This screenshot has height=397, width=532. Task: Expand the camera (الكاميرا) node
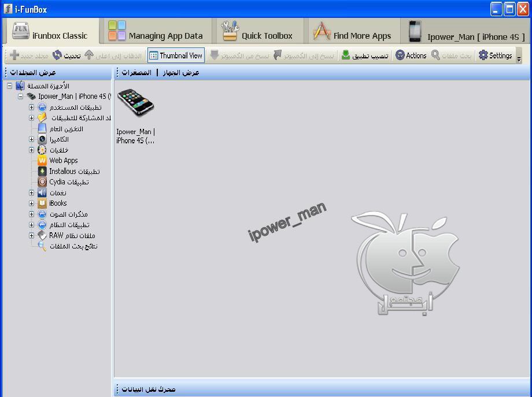tap(31, 139)
